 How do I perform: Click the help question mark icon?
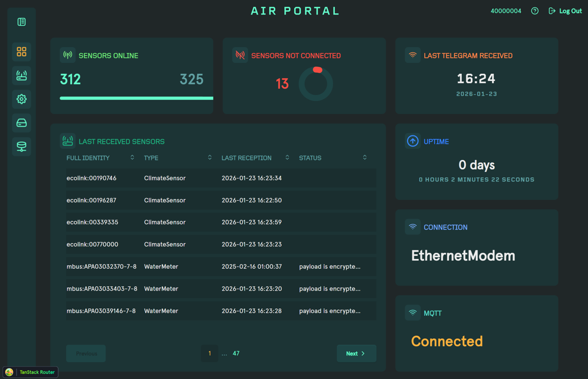click(534, 11)
